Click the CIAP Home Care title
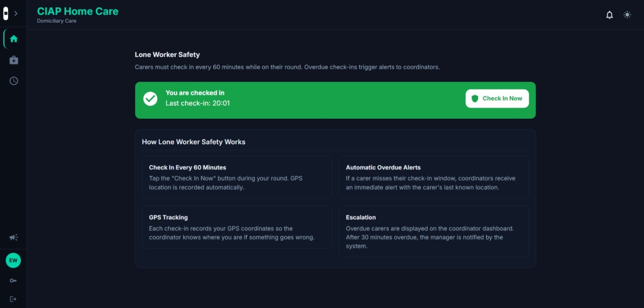This screenshot has height=308, width=644. point(78,11)
